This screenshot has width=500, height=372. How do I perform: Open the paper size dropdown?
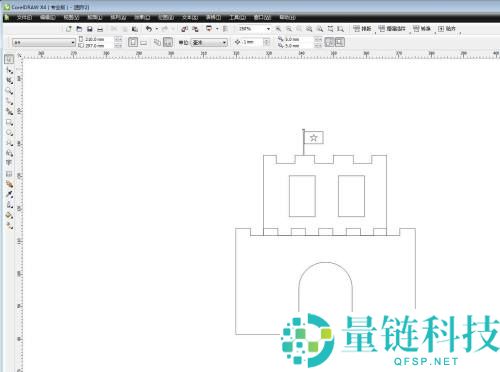(x=73, y=43)
